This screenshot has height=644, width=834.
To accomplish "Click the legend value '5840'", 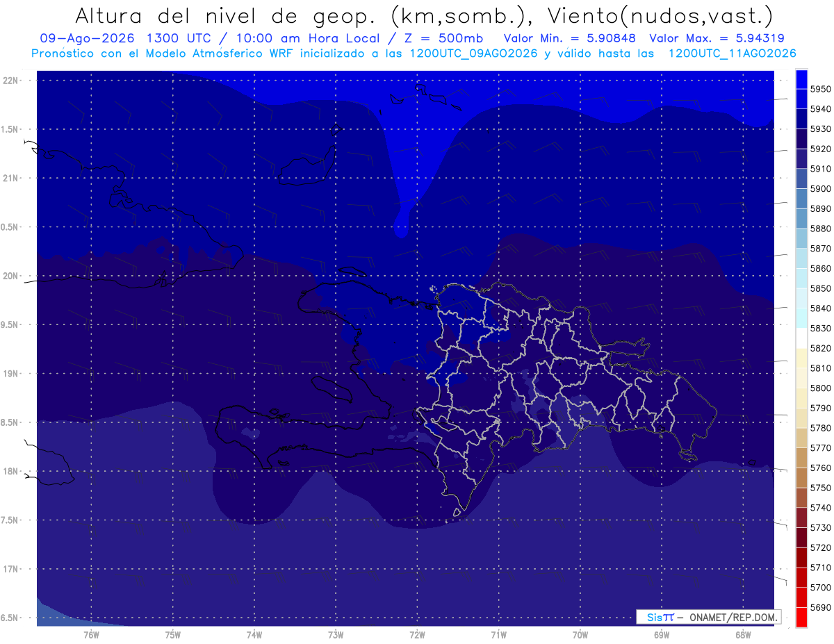I will tap(821, 308).
